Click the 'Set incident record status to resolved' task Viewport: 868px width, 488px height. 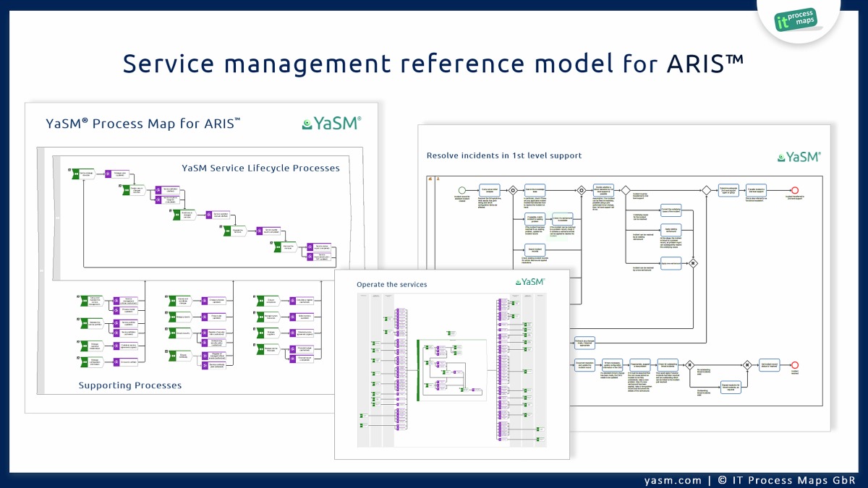click(x=770, y=365)
